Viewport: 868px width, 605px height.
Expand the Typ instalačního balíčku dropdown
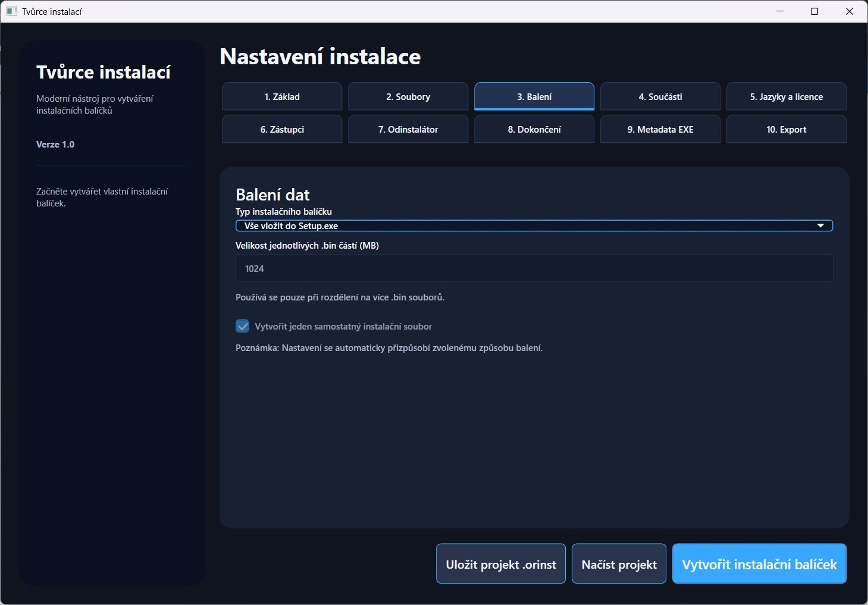pyautogui.click(x=534, y=226)
